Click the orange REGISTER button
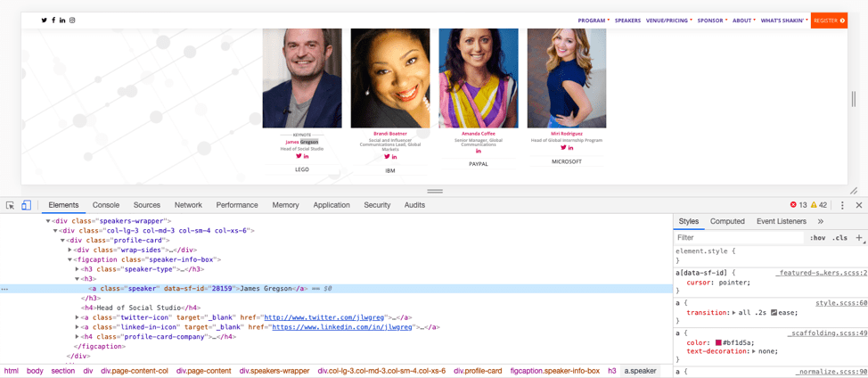The image size is (868, 378). click(x=830, y=21)
